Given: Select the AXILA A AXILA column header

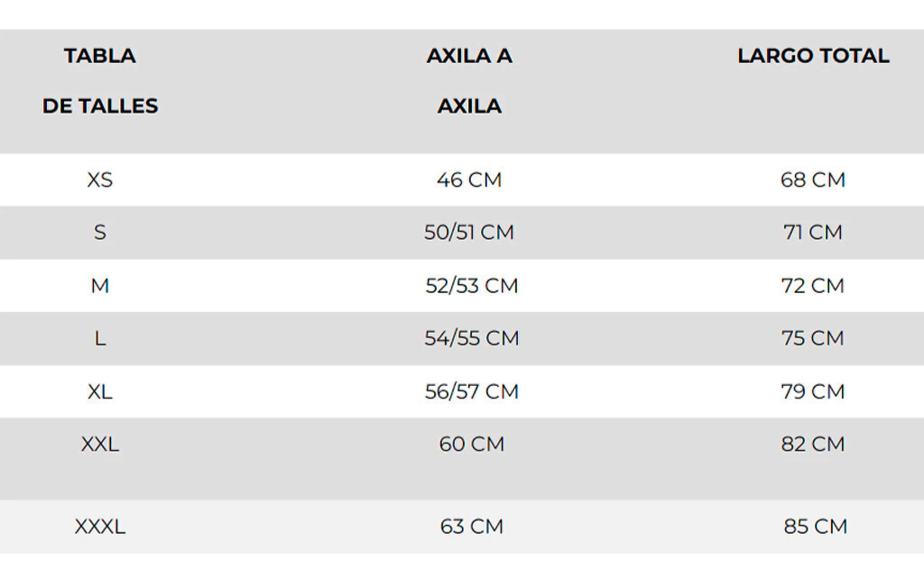Looking at the screenshot, I should click(469, 81).
